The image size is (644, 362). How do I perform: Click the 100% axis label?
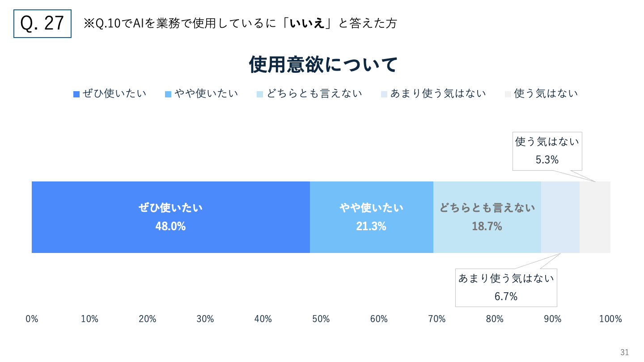click(610, 319)
